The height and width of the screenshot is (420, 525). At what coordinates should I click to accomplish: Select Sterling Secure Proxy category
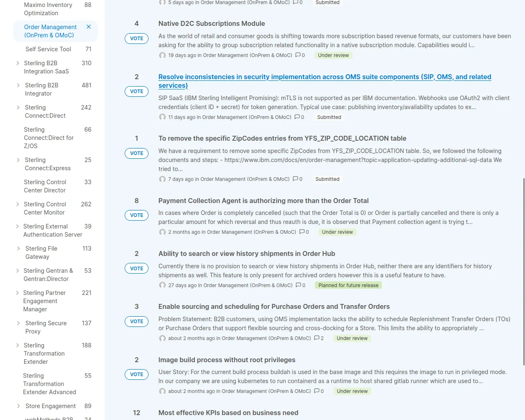46,327
